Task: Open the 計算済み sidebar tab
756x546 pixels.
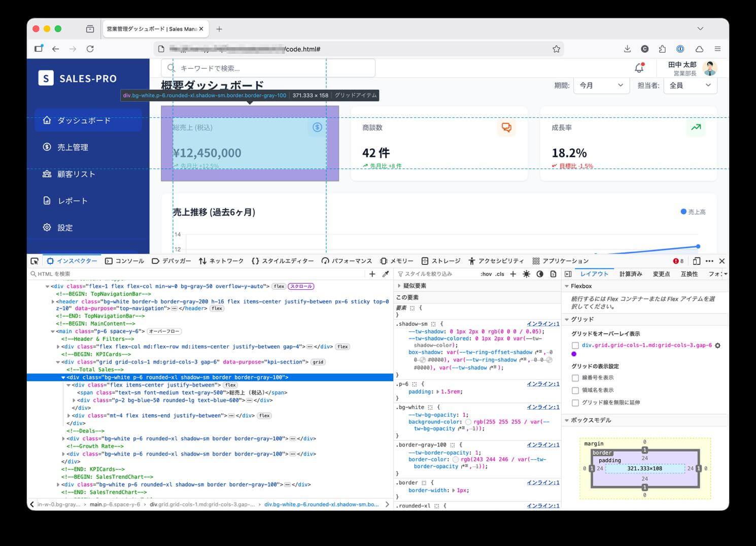Action: 631,274
